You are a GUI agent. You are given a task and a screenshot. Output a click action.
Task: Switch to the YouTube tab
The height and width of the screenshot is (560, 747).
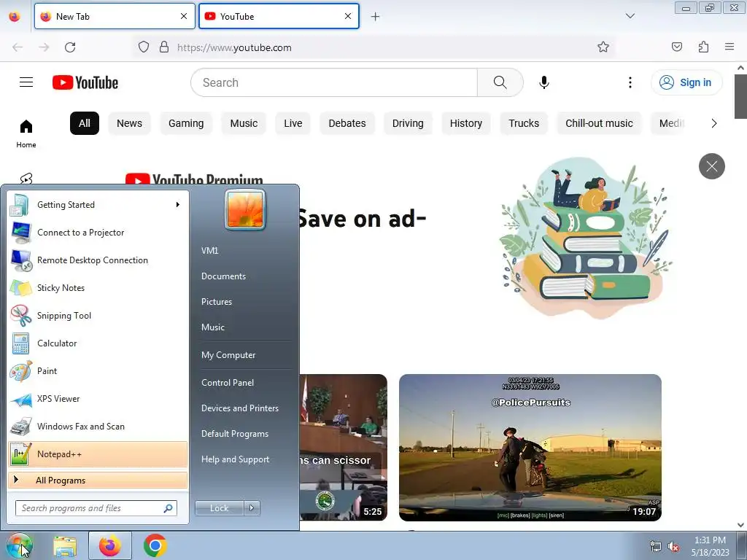point(279,16)
